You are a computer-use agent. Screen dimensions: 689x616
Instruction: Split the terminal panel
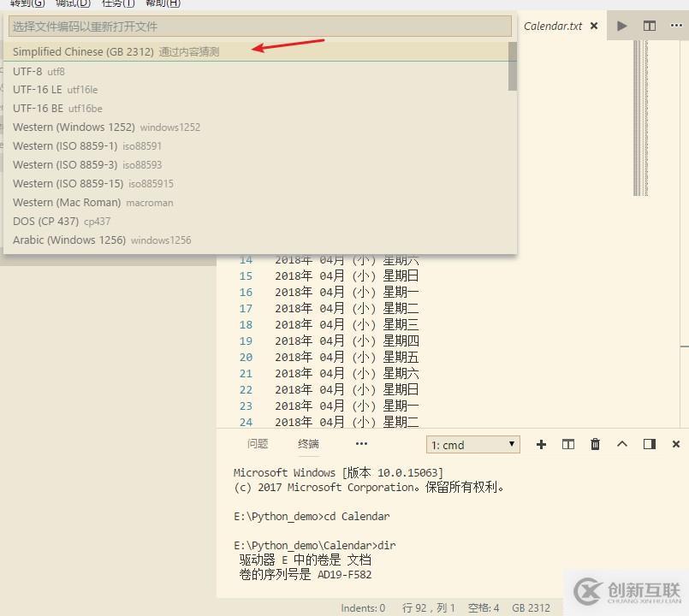pyautogui.click(x=567, y=444)
